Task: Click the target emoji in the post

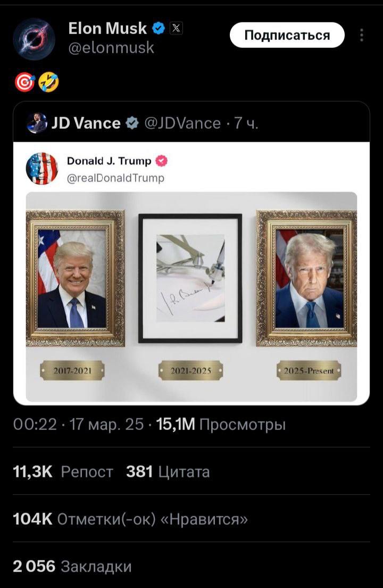Action: click(24, 82)
